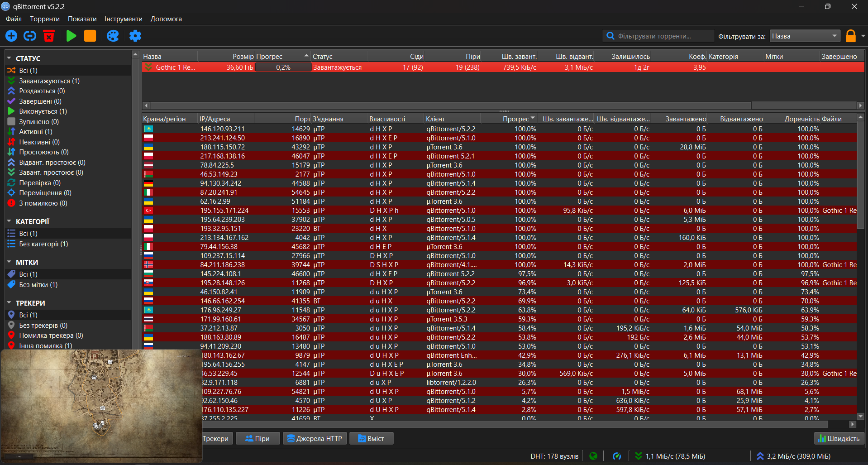
Task: Collapse the МІТКИ sidebar section
Action: coord(9,262)
